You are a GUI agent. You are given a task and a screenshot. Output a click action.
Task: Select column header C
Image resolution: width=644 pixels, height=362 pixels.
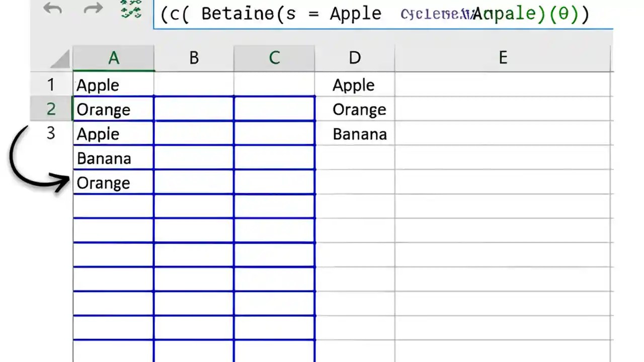point(274,58)
